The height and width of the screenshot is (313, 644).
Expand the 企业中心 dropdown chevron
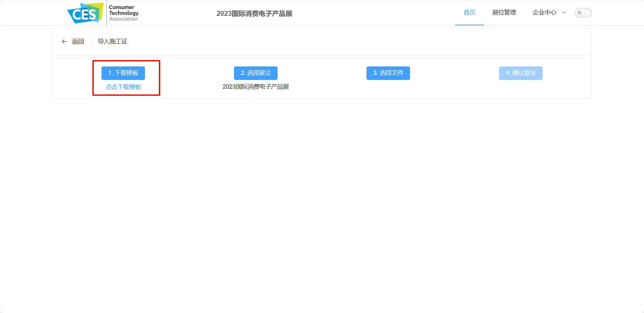click(x=564, y=12)
